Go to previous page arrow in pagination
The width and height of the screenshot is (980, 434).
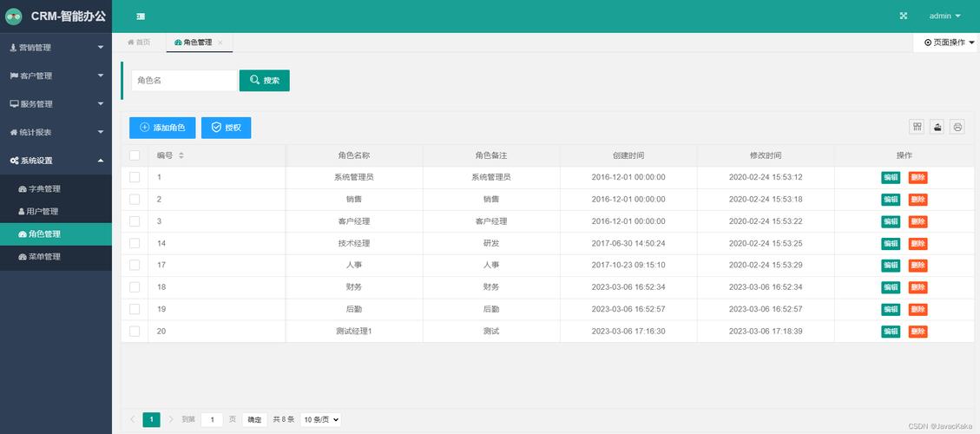(132, 419)
